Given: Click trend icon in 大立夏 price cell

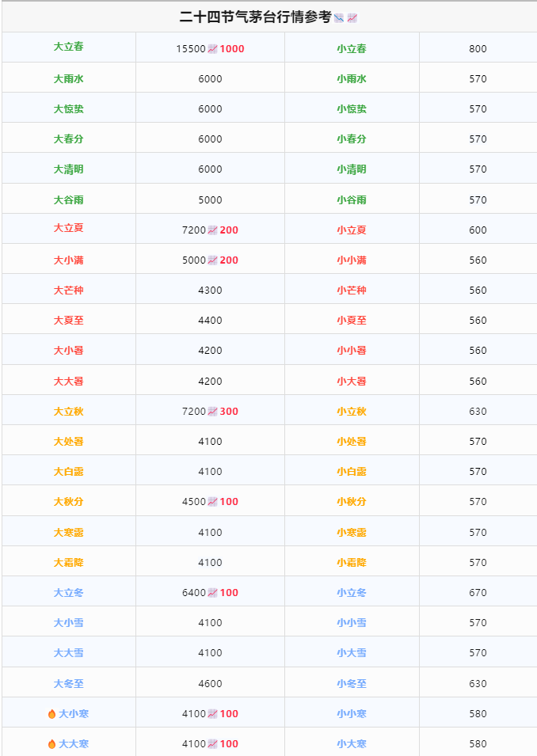Looking at the screenshot, I should point(213,230).
